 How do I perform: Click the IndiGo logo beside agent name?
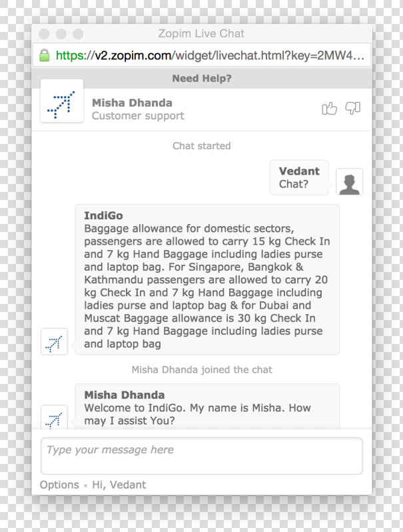point(62,101)
